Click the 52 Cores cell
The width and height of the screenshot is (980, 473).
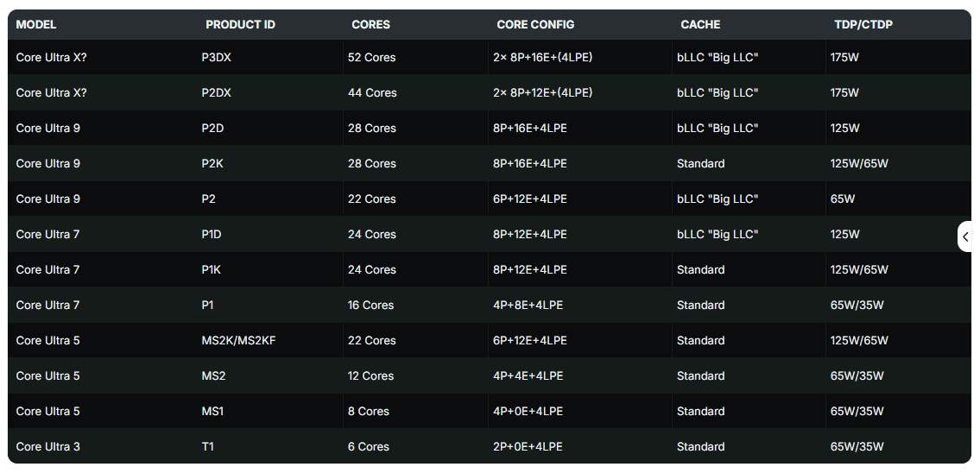[x=371, y=58]
